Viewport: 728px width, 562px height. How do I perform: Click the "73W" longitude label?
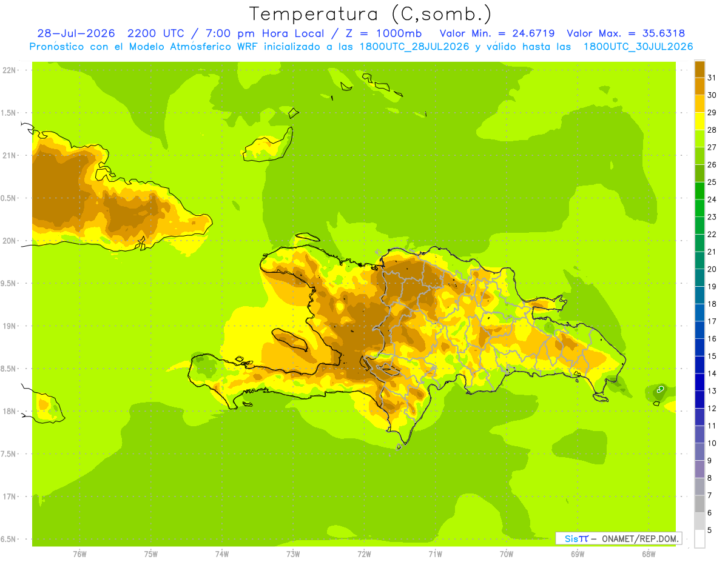point(293,554)
